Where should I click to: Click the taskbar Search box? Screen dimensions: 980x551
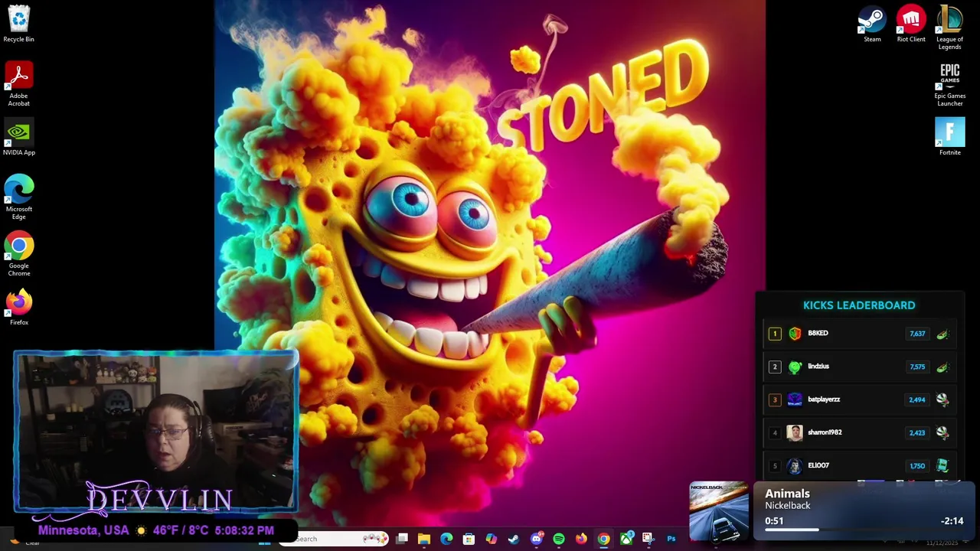point(334,539)
